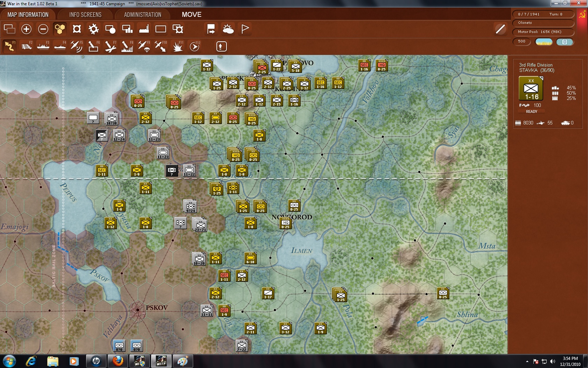Click the READY status label on unit panel
This screenshot has width=588, height=368.
532,111
